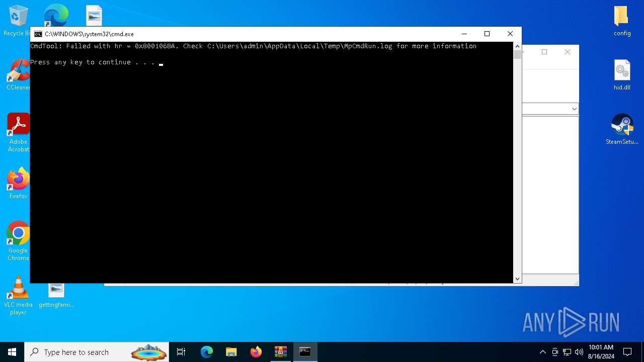Open the Edge shortcut on the desktop
Viewport: 644px width, 362px height.
[56, 15]
